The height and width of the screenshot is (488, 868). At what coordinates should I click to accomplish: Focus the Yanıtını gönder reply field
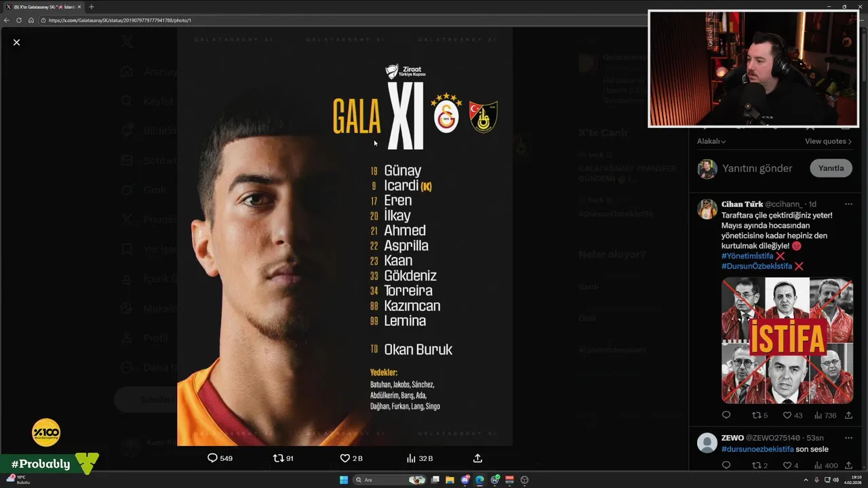(757, 168)
